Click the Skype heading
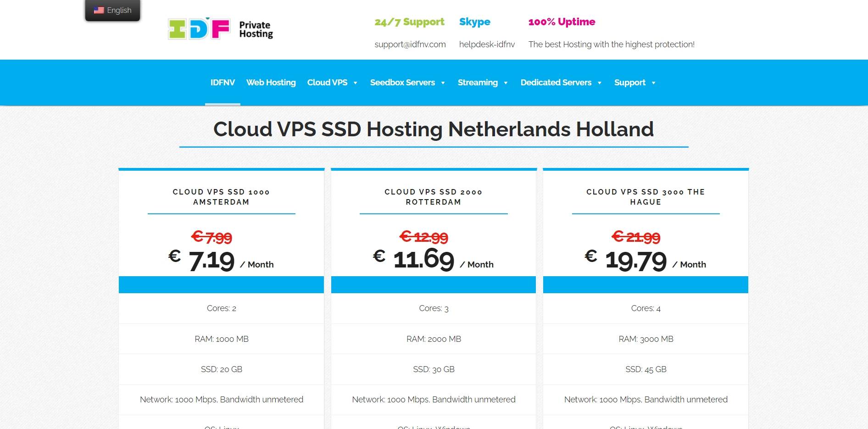Image resolution: width=868 pixels, height=429 pixels. pyautogui.click(x=474, y=22)
